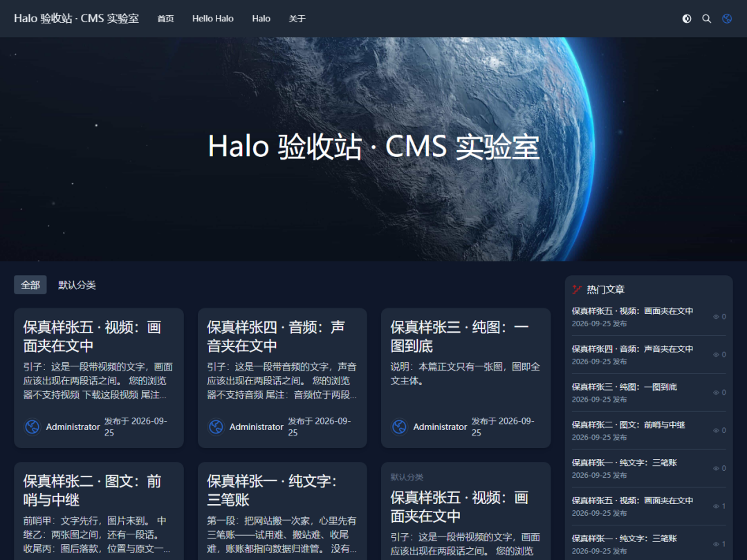Click Administrator avatar on 保真样张五 card

tap(33, 427)
